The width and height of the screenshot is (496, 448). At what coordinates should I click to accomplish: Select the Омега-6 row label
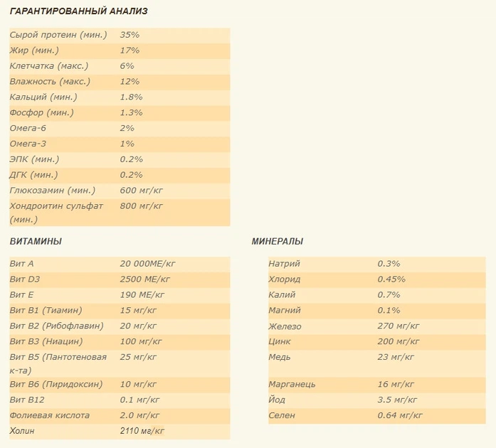[28, 129]
